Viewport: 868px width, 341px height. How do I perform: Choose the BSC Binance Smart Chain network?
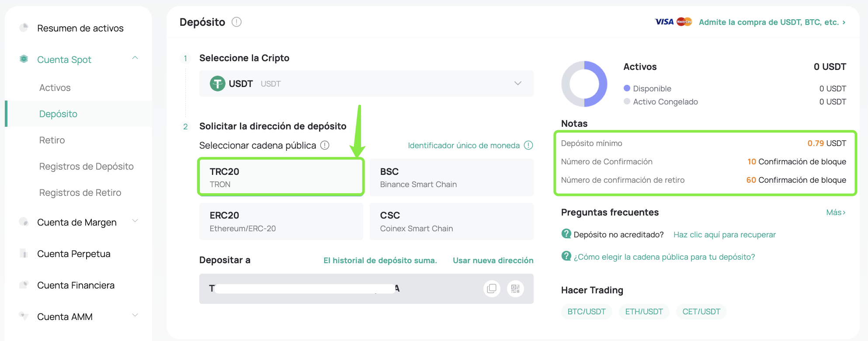coord(451,177)
